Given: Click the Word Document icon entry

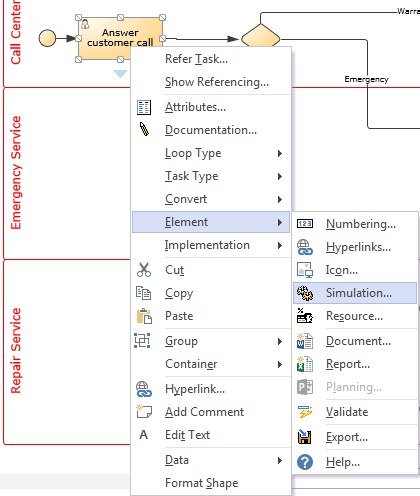Looking at the screenshot, I should click(305, 341).
